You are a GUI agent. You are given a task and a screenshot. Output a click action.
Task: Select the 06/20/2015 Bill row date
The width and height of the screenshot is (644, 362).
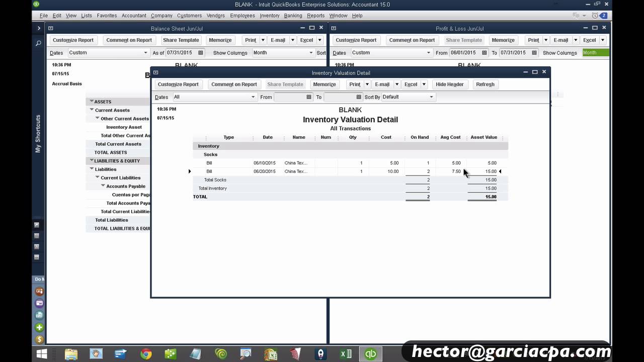pos(265,171)
